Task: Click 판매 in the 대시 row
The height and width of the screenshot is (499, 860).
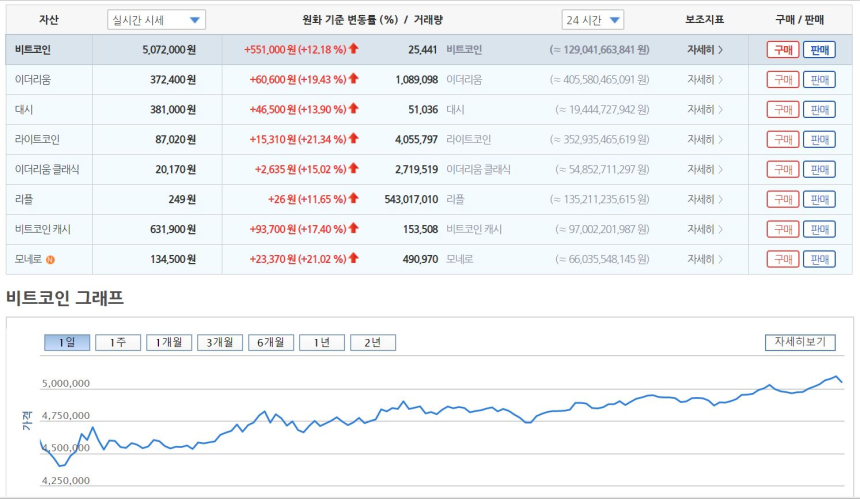Action: coord(819,110)
